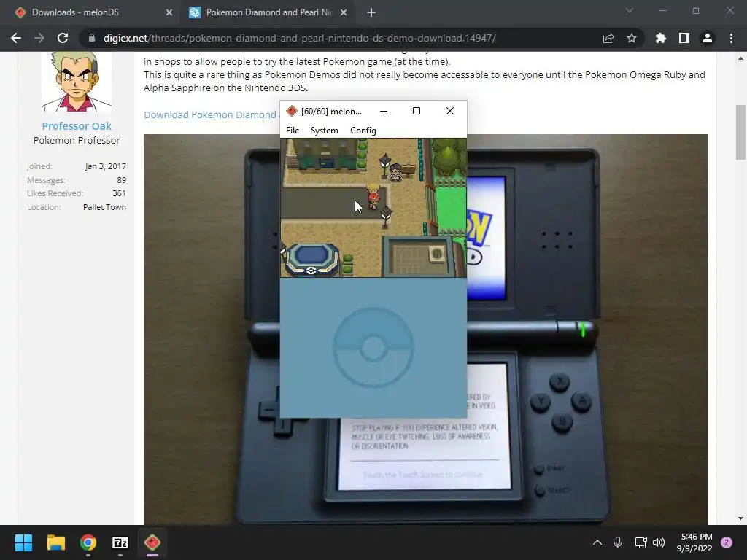Share this page via share icon

point(608,38)
